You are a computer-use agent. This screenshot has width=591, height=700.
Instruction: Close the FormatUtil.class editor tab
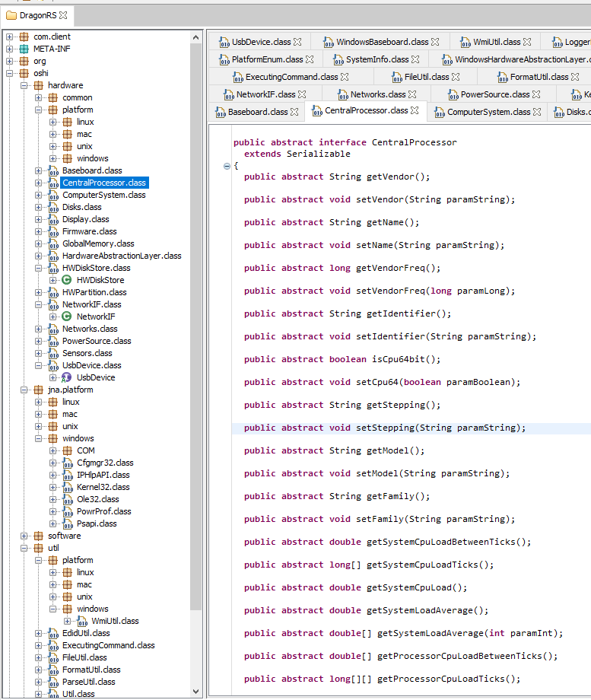575,77
